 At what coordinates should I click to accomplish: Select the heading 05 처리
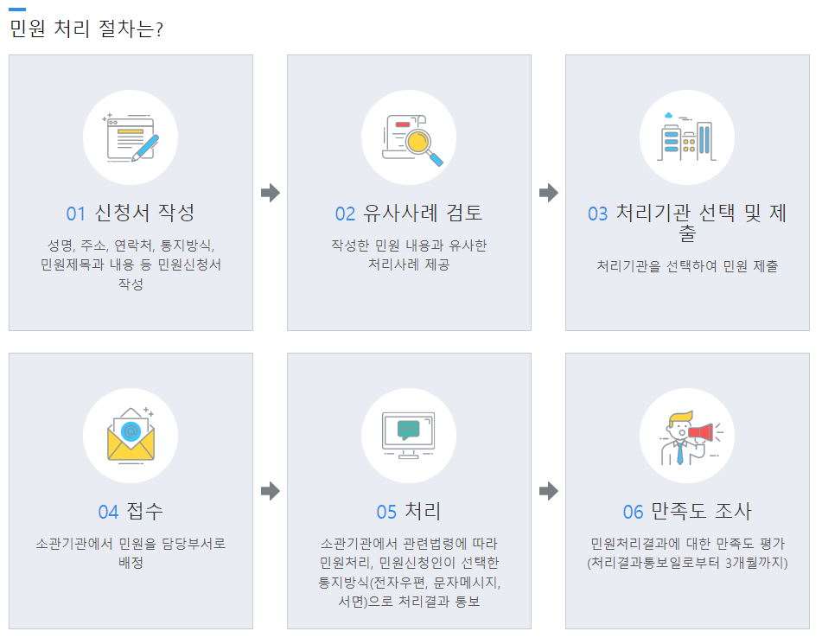tap(409, 512)
